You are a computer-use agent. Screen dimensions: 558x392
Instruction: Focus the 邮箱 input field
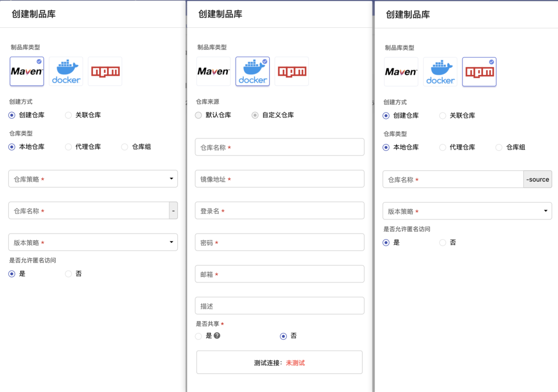(280, 274)
